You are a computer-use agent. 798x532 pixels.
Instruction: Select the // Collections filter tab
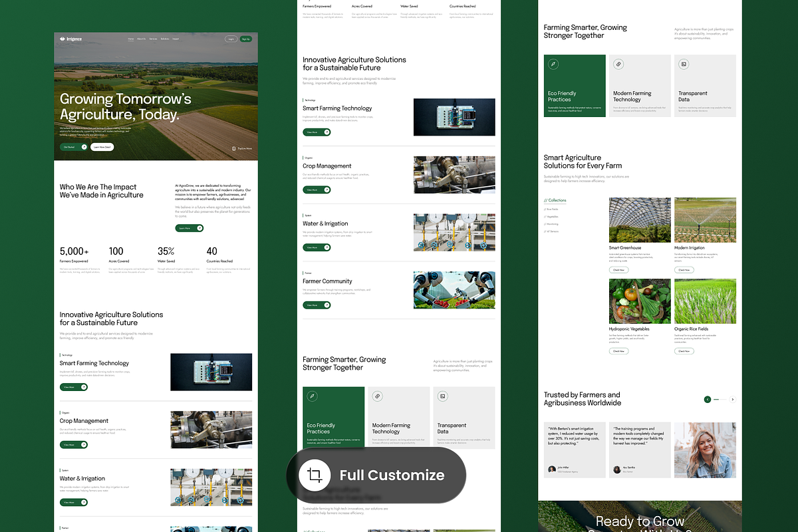click(555, 200)
